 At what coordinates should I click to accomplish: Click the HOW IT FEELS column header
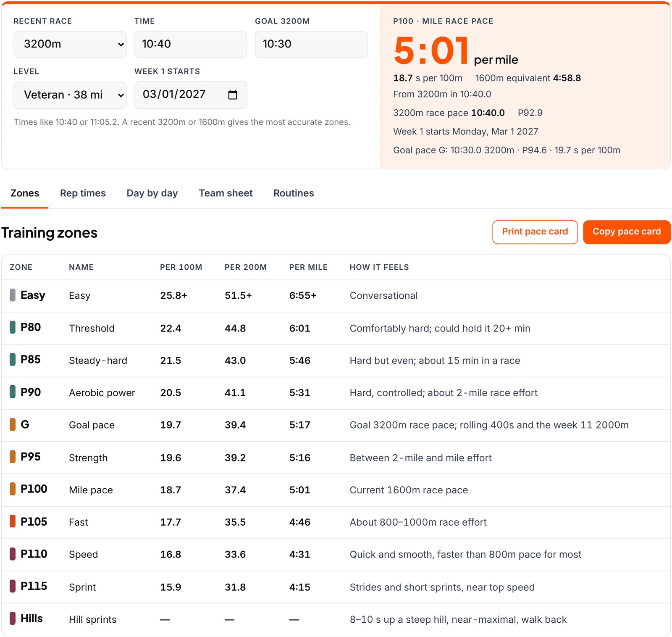coord(379,267)
